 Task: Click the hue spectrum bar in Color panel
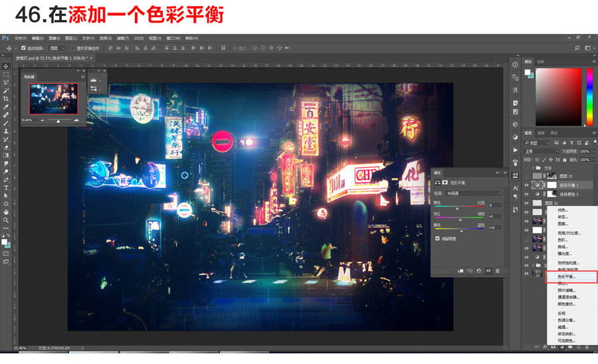pos(589,97)
